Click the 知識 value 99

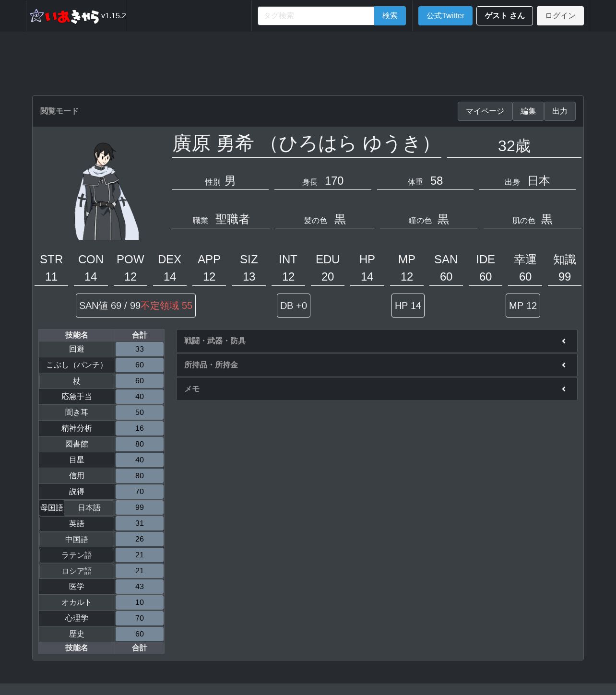pyautogui.click(x=565, y=277)
